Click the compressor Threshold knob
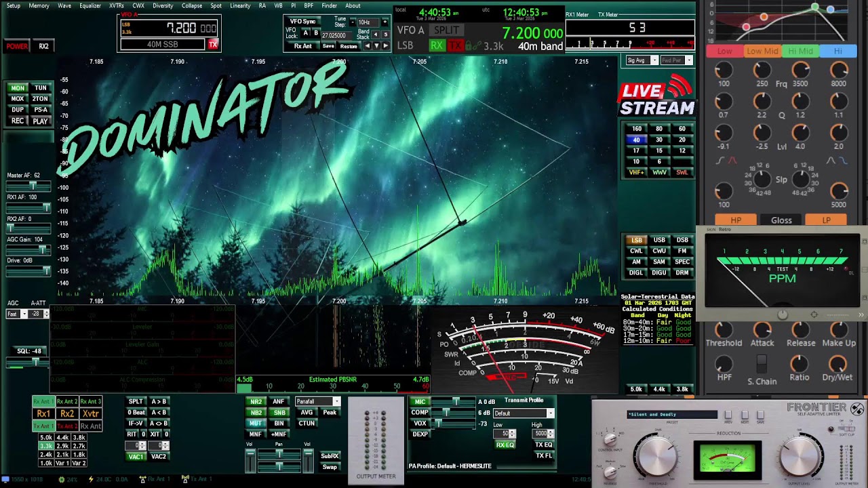 [x=724, y=329]
